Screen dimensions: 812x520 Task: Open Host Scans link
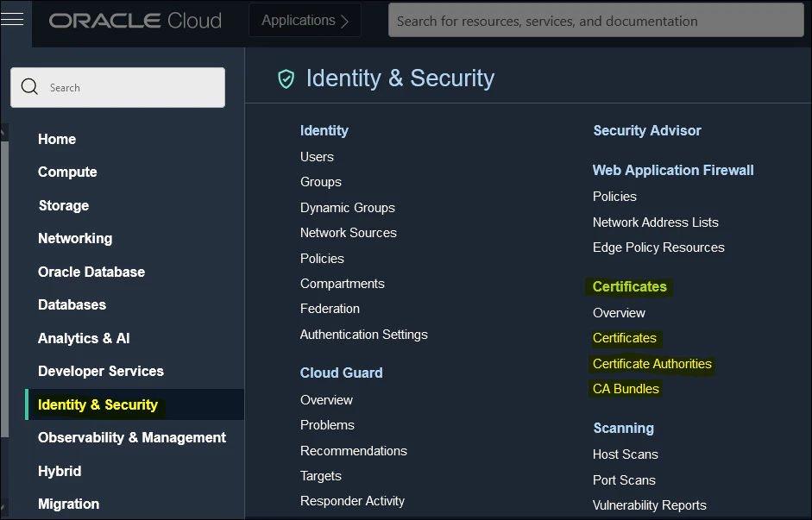tap(626, 454)
